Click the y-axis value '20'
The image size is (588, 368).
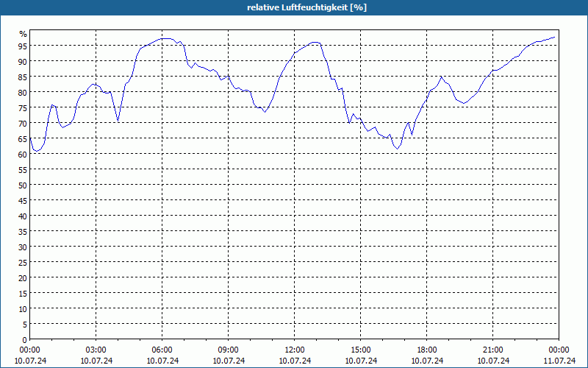pyautogui.click(x=23, y=278)
